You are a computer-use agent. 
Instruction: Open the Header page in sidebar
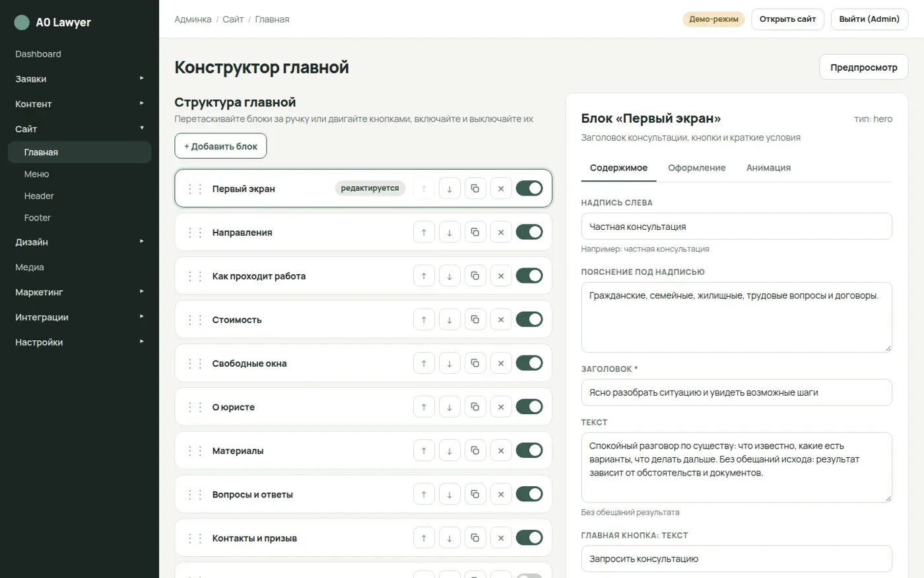click(x=79, y=196)
